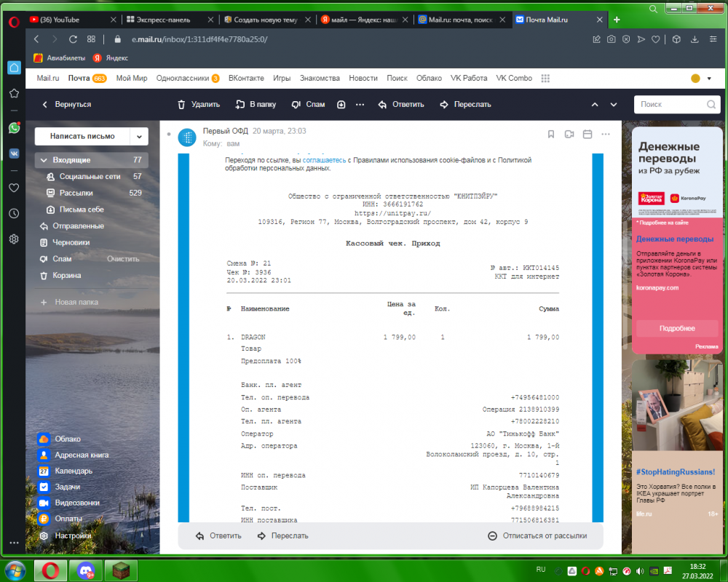728x582 pixels.
Task: Open Рассылки folder
Action: tap(92, 193)
